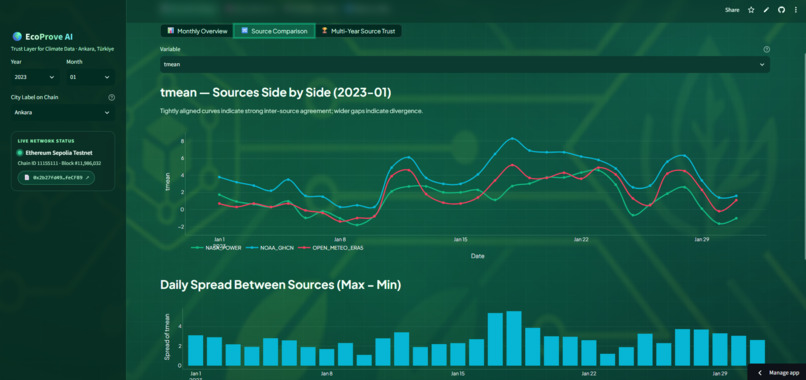Toggle OPEN_METEO_ERA5 legend series
This screenshot has height=380, width=806.
click(331, 248)
